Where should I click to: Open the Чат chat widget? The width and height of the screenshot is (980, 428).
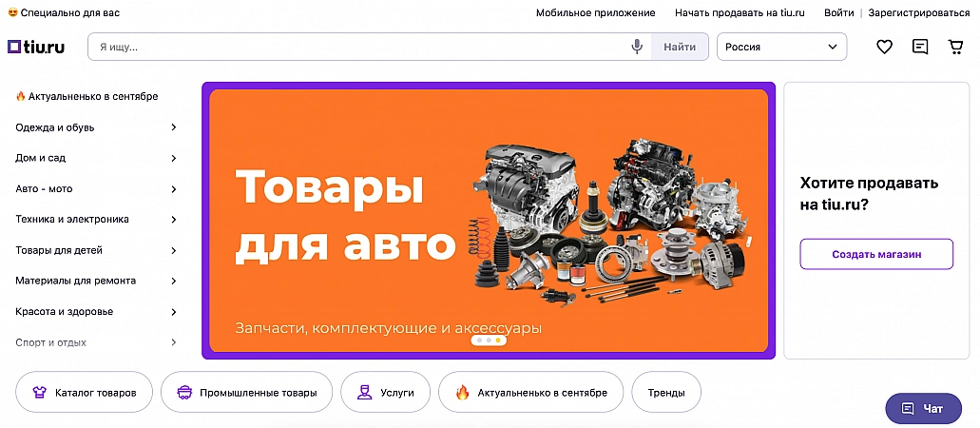click(x=923, y=409)
